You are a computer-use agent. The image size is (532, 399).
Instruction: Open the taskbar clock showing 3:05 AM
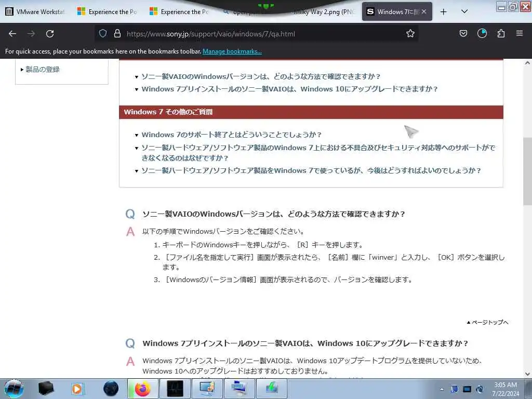[x=506, y=389]
